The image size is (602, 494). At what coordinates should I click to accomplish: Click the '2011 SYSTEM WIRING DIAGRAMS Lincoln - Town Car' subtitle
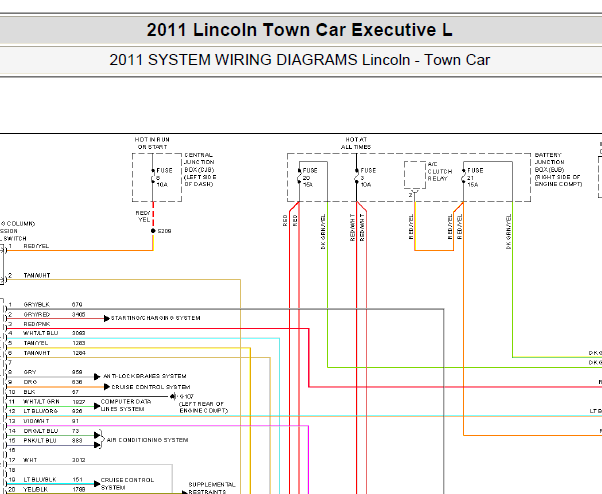(299, 60)
